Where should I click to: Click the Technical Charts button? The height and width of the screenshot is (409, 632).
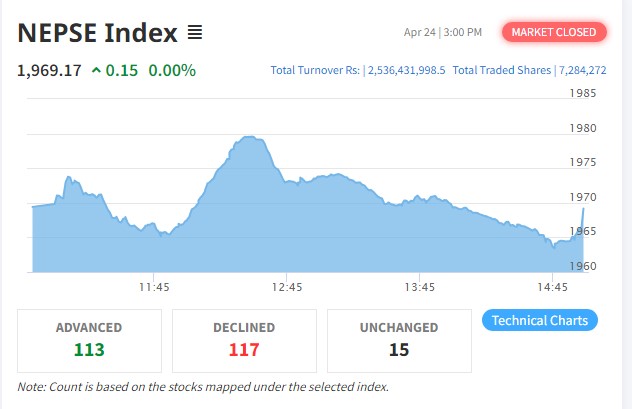540,320
